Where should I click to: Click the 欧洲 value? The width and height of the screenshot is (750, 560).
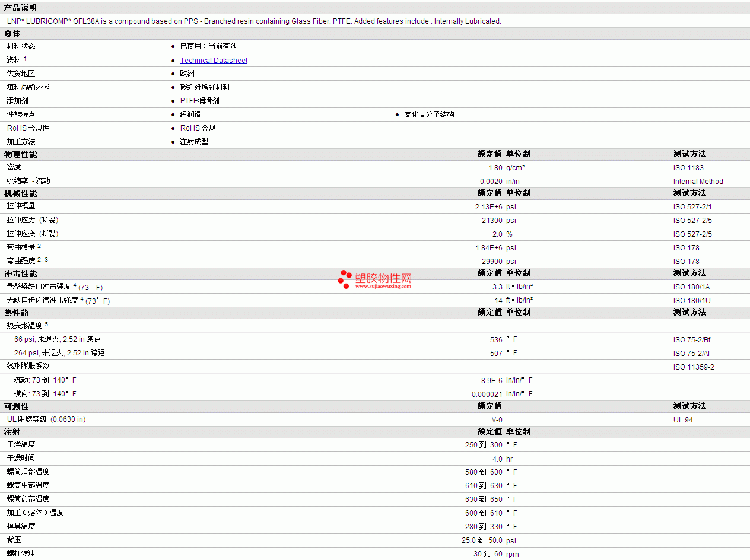click(188, 74)
